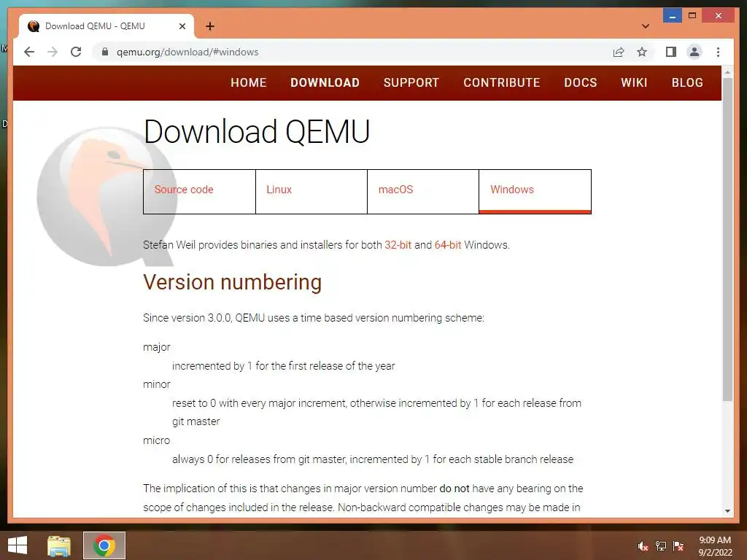Click the browser forward arrow
This screenshot has width=747, height=560.
pos(53,52)
